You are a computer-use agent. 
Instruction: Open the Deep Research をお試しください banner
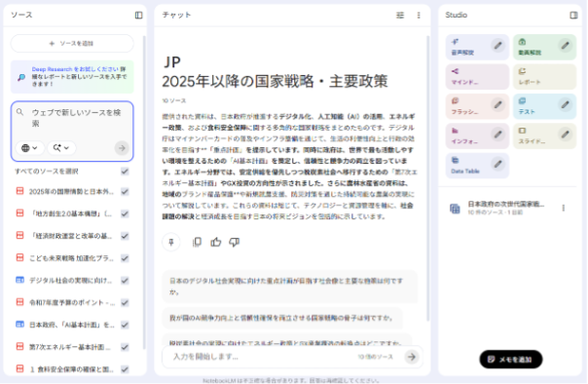[x=72, y=77]
